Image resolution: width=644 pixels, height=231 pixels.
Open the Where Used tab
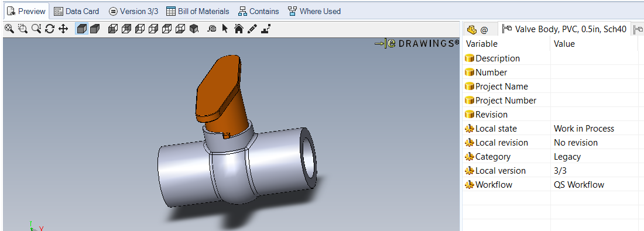tap(314, 11)
